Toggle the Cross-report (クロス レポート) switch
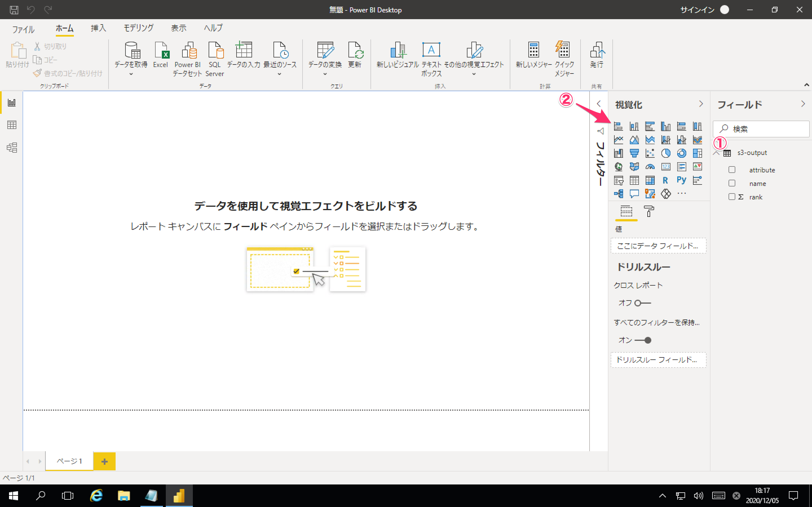The image size is (812, 507). click(642, 303)
